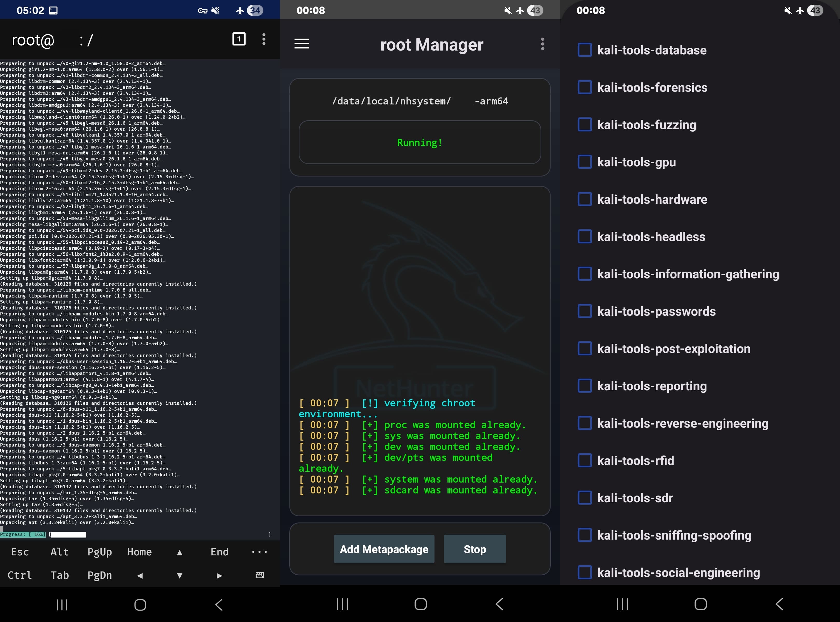Image resolution: width=840 pixels, height=622 pixels.
Task: Tap the terminal left arrow key
Action: tap(140, 575)
